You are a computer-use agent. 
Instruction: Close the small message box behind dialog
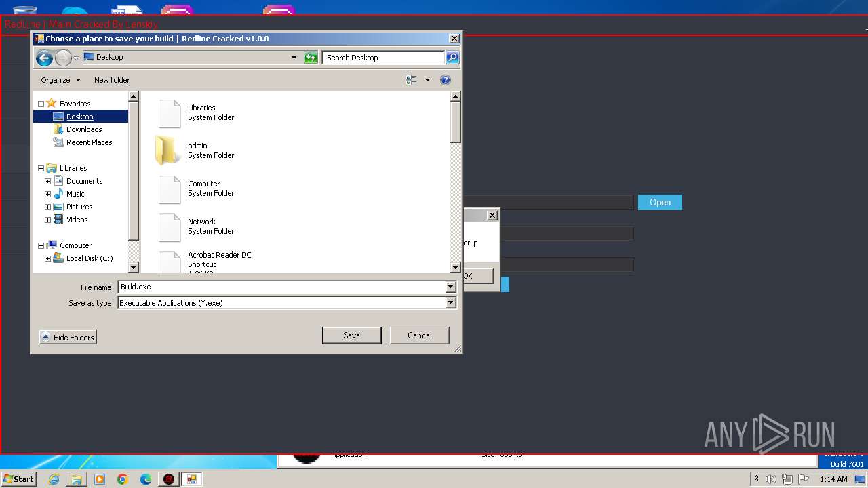click(492, 215)
